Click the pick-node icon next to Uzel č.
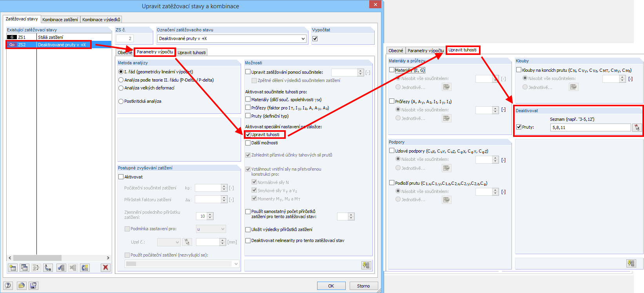The height and width of the screenshot is (293, 644). pyautogui.click(x=187, y=242)
